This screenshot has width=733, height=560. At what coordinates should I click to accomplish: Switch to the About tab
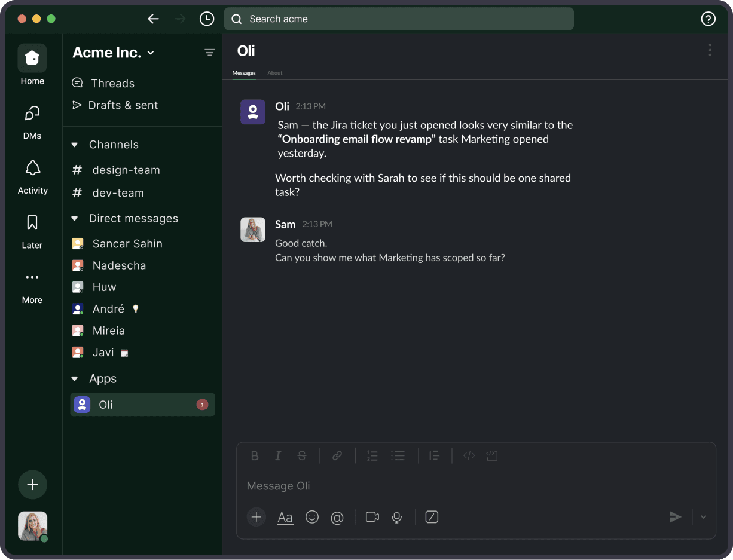coord(275,73)
